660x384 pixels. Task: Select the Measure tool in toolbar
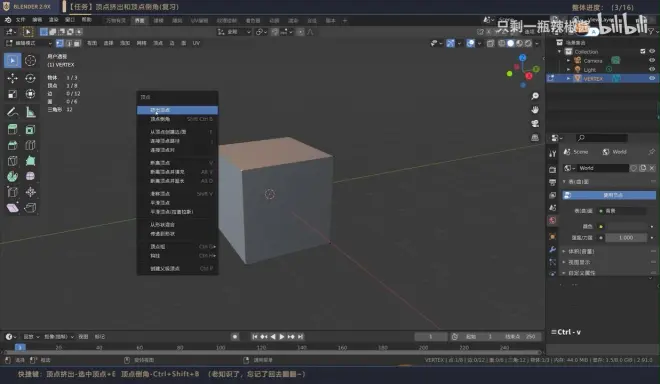point(30,112)
